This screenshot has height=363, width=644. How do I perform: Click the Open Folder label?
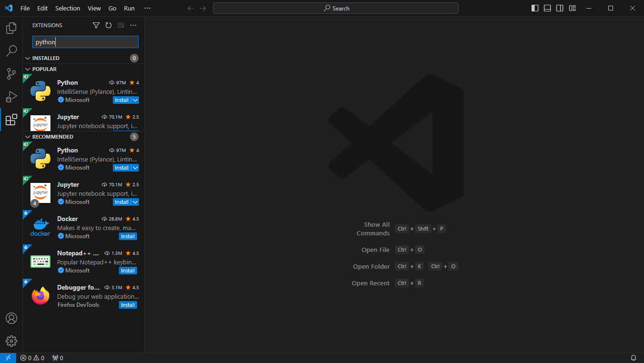click(x=371, y=266)
